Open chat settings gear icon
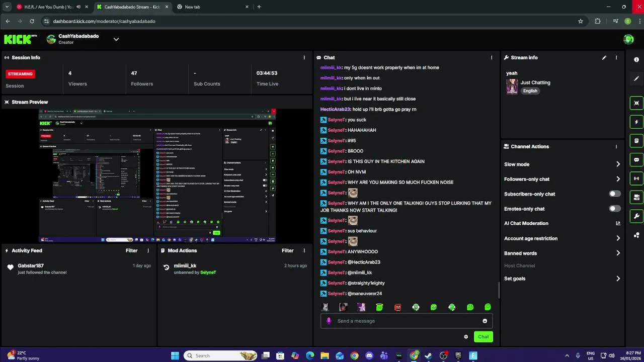 (466, 337)
